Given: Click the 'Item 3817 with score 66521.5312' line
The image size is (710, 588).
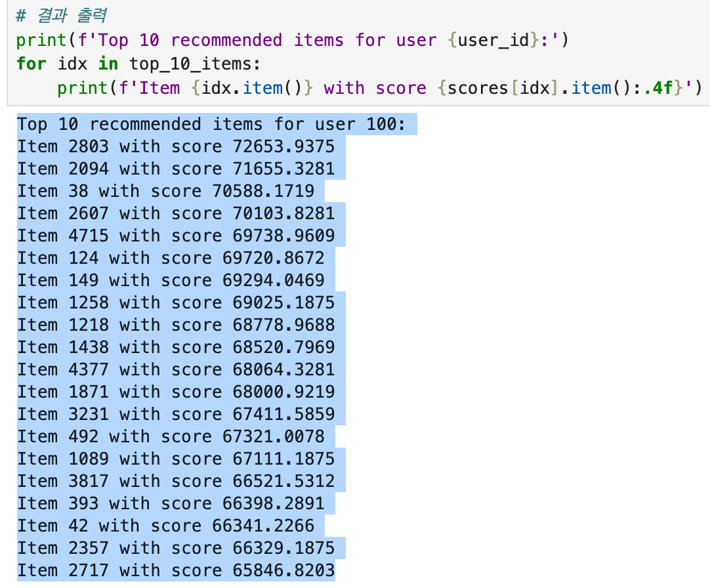Looking at the screenshot, I should (x=176, y=481).
